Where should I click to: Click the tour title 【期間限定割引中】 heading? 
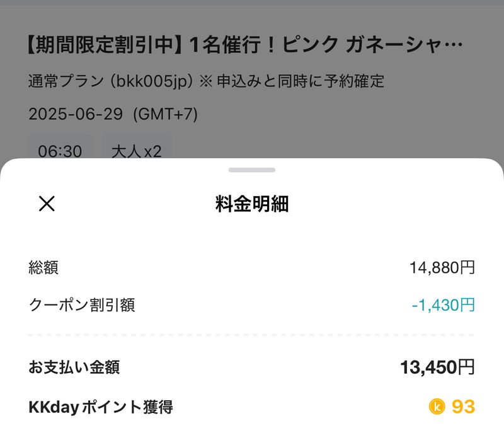tap(246, 46)
